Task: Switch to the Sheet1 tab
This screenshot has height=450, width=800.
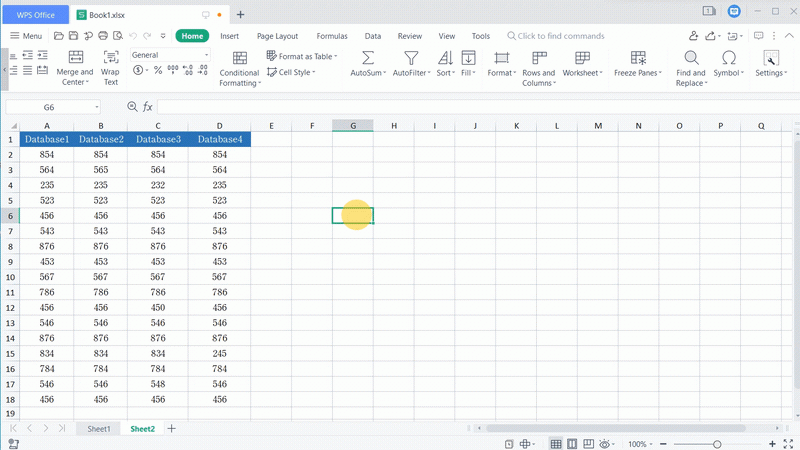Action: click(x=99, y=428)
